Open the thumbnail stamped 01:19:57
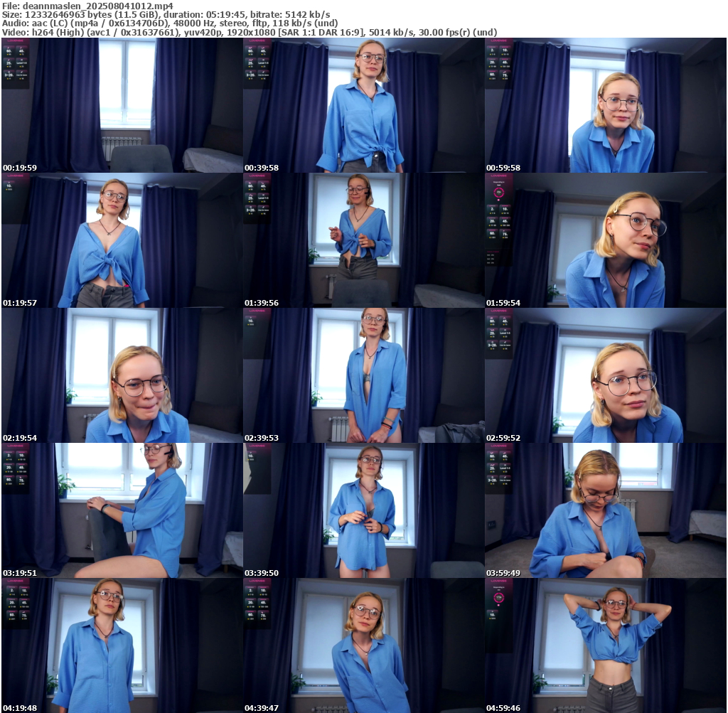This screenshot has width=728, height=713. 122,240
